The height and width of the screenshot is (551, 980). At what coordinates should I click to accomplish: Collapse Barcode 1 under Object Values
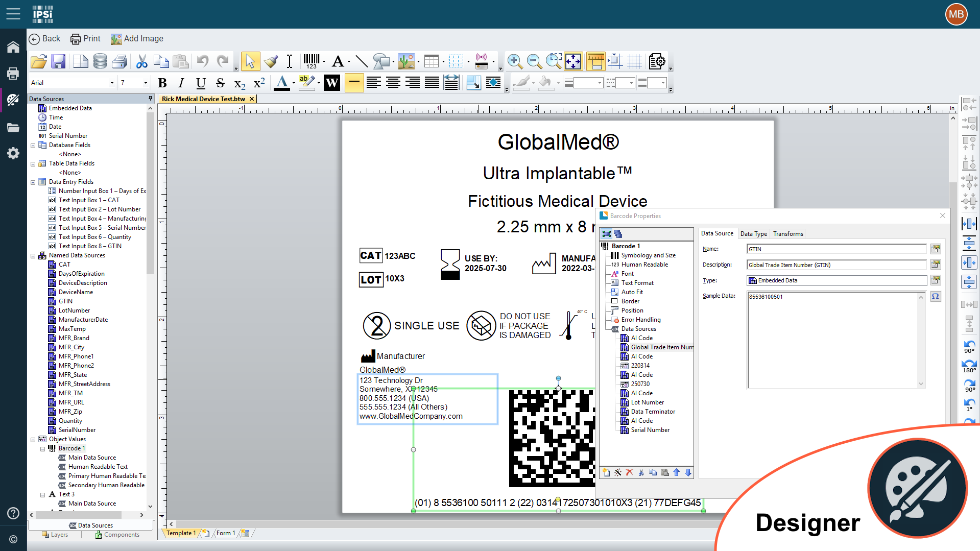[43, 449]
